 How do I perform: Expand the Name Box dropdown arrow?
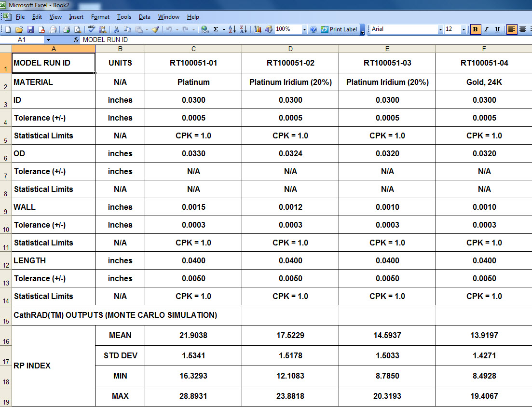click(48, 40)
